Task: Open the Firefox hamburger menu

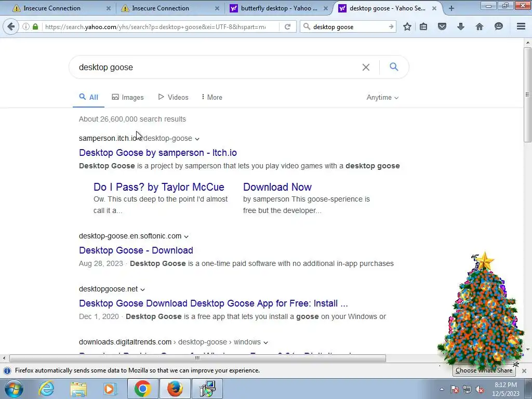Action: 521,26
